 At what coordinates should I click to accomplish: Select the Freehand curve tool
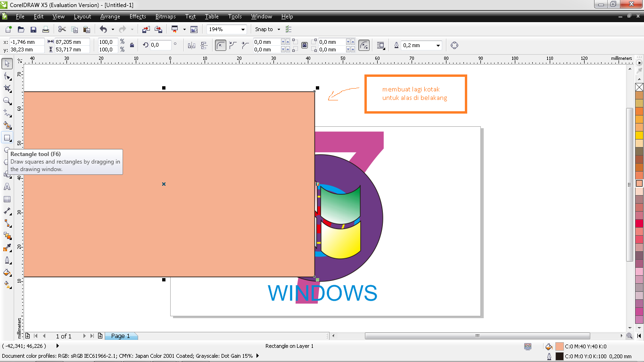[7, 113]
